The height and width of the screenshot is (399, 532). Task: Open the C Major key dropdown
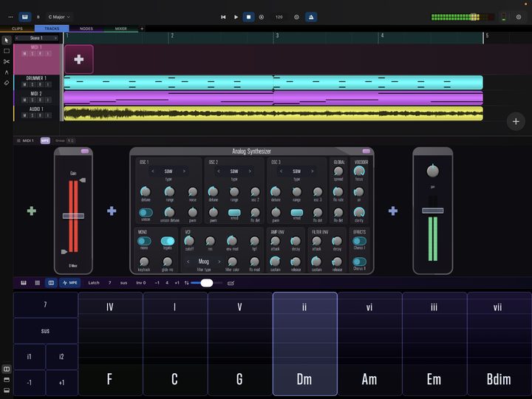[59, 16]
